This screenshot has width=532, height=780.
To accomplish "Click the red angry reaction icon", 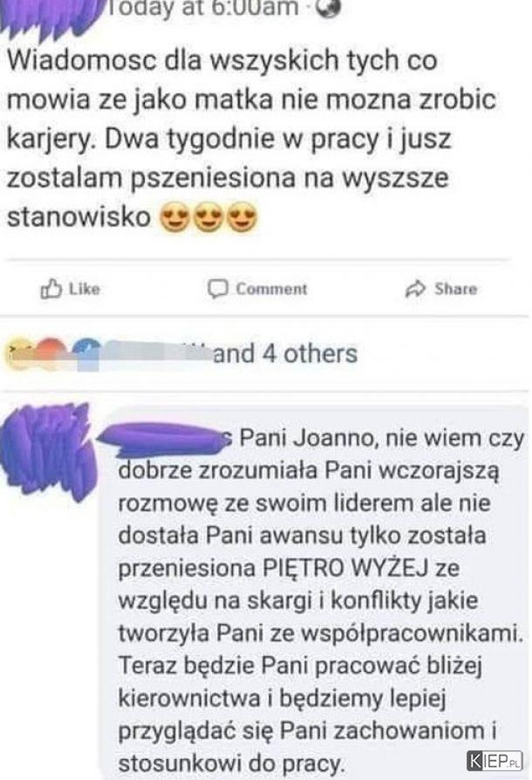I will point(51,353).
